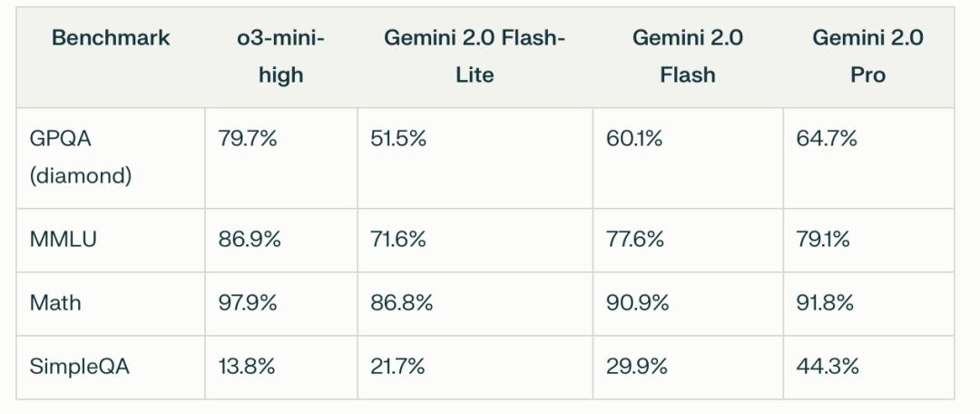
Task: Select the GPQA (diamond) row label
Action: click(81, 157)
